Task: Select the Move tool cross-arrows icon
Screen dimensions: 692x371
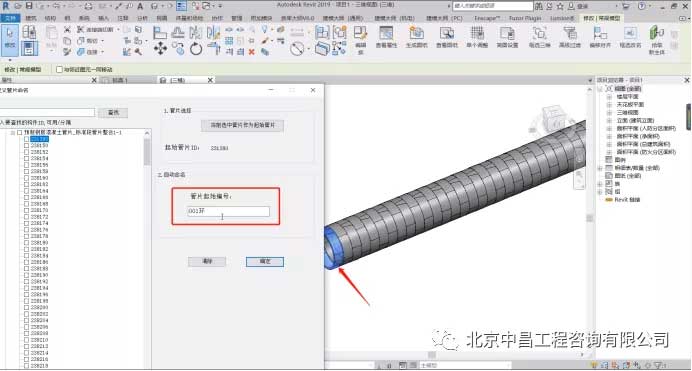Action: point(160,48)
